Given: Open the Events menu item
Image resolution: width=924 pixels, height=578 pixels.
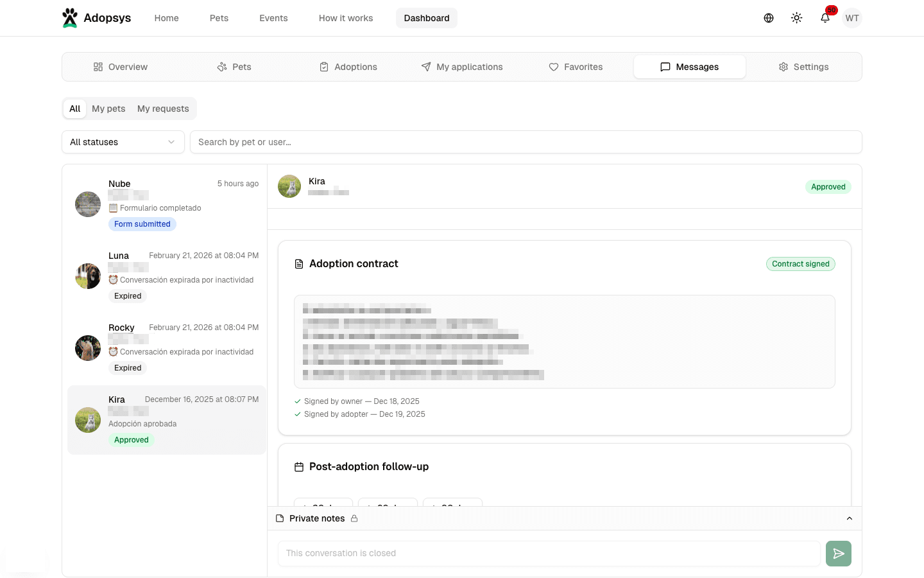Looking at the screenshot, I should [273, 18].
